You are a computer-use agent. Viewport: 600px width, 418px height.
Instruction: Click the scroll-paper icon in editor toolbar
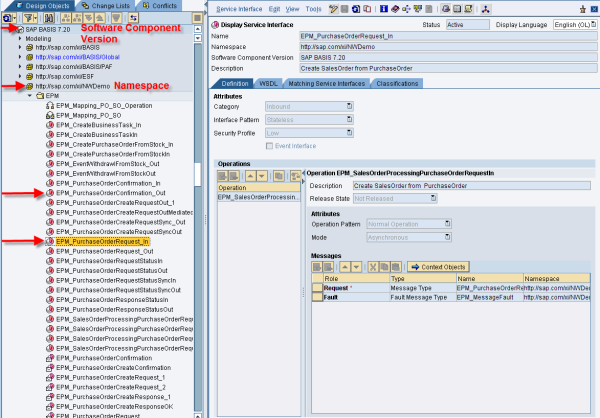pyautogui.click(x=468, y=9)
